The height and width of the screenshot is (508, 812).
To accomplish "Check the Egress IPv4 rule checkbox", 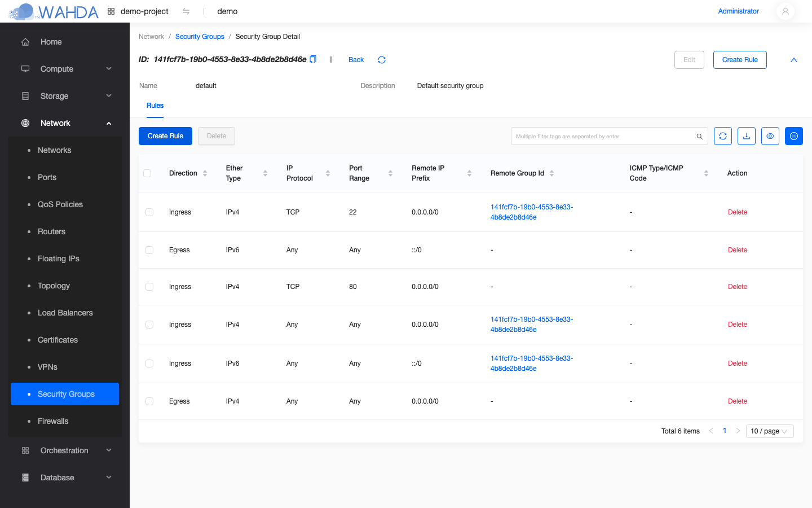I will (149, 401).
